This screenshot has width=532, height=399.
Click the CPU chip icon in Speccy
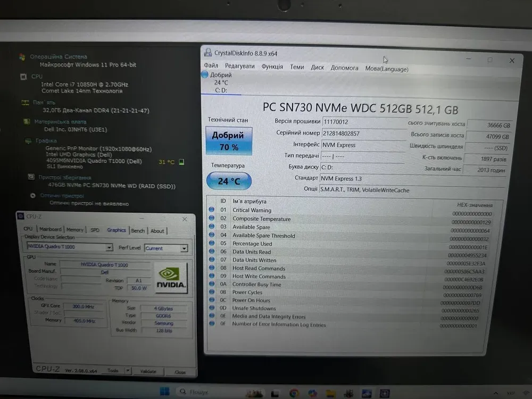pos(23,77)
